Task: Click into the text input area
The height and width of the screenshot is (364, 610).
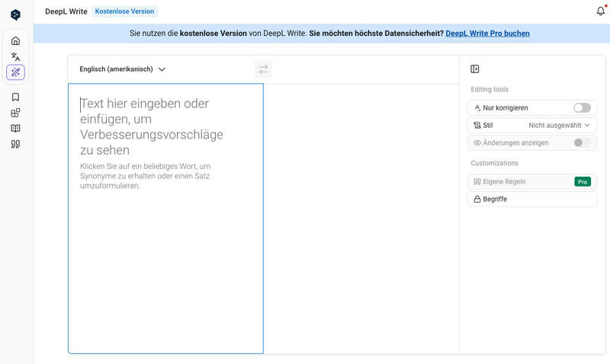Action: tap(165, 219)
